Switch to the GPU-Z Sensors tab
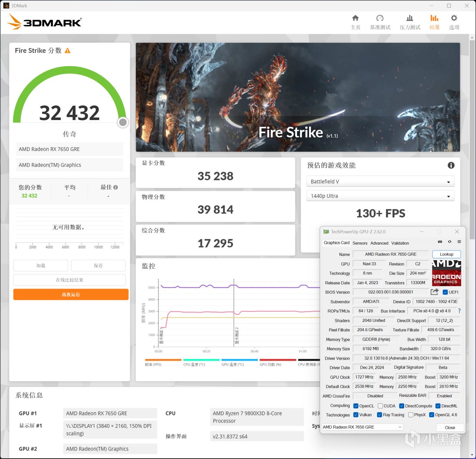 [x=360, y=243]
